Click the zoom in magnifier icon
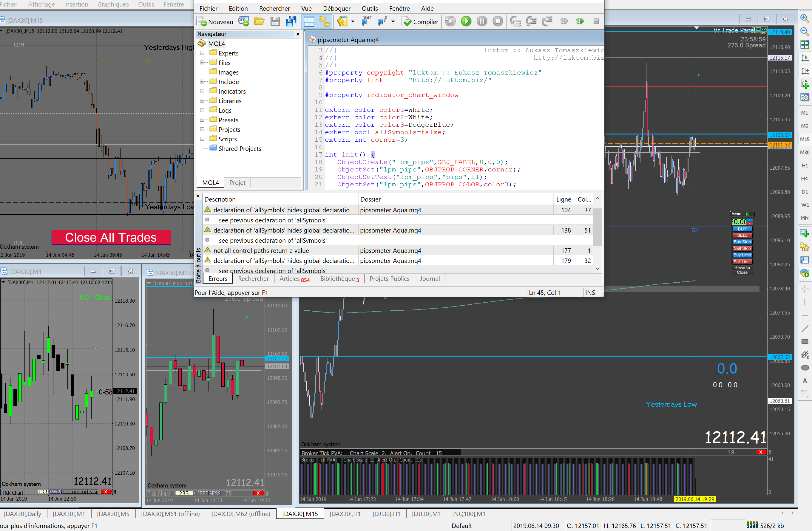This screenshot has width=812, height=531. (x=804, y=18)
